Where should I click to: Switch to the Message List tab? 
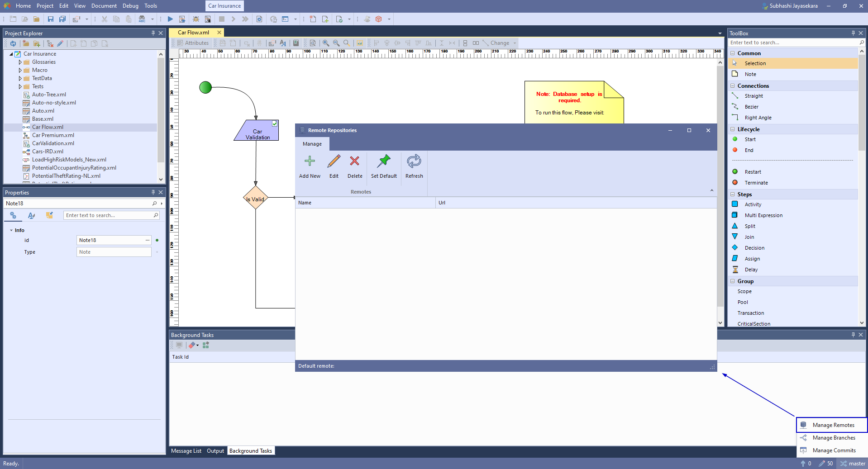186,451
